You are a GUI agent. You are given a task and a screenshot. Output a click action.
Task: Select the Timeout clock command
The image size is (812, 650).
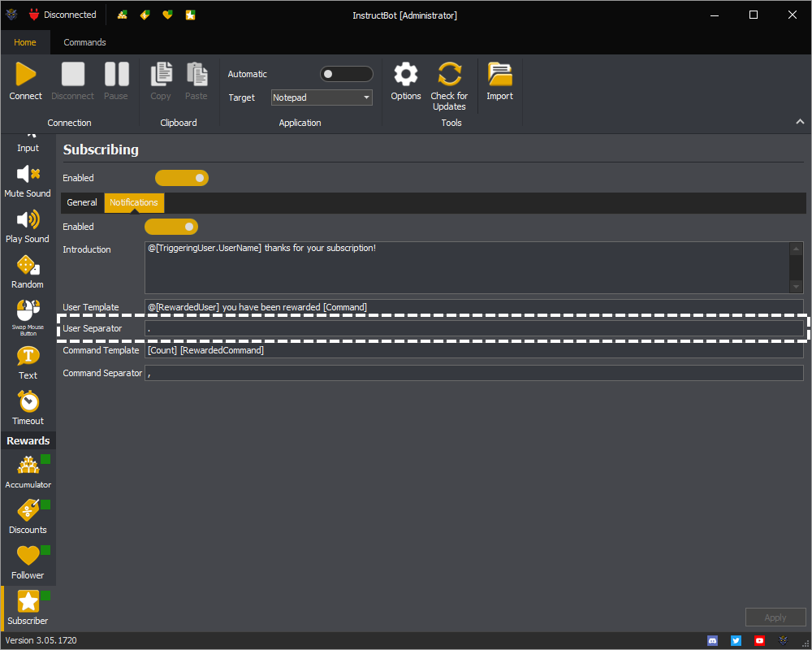tap(28, 409)
